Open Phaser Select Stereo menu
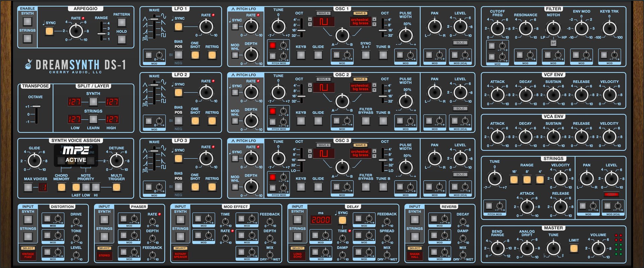This screenshot has height=268, width=644. click(104, 255)
